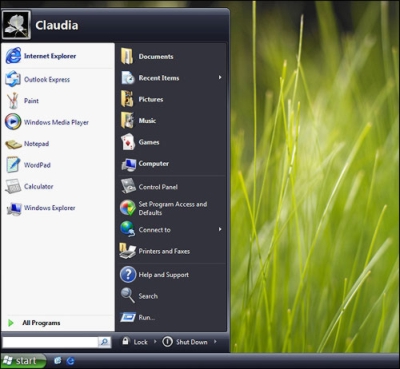Open the Control Panel menu entry
The width and height of the screenshot is (400, 369).
point(172,187)
